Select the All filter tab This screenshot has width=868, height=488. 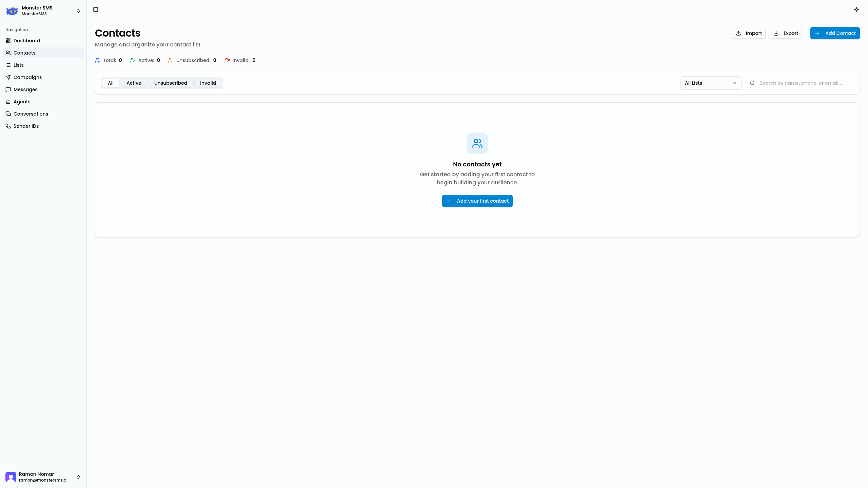111,83
